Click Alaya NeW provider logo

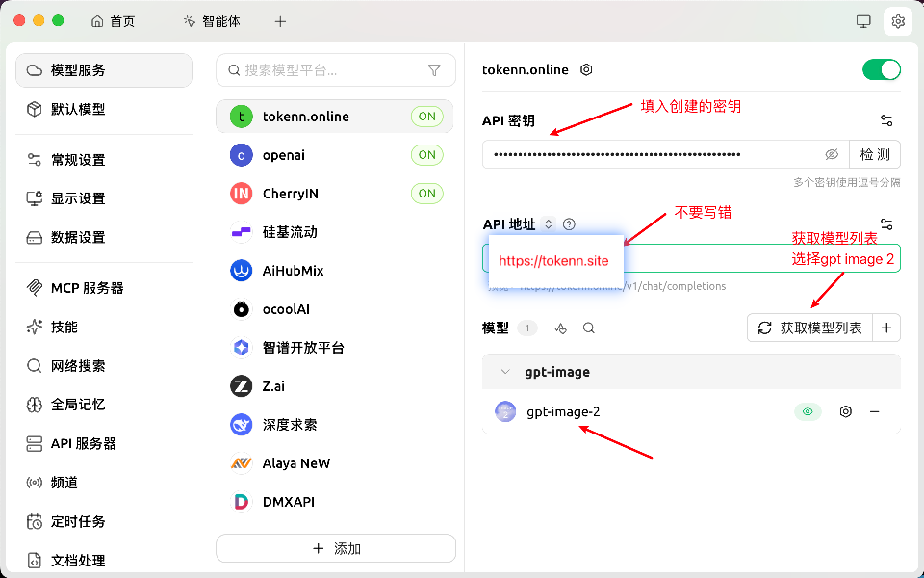coord(241,463)
